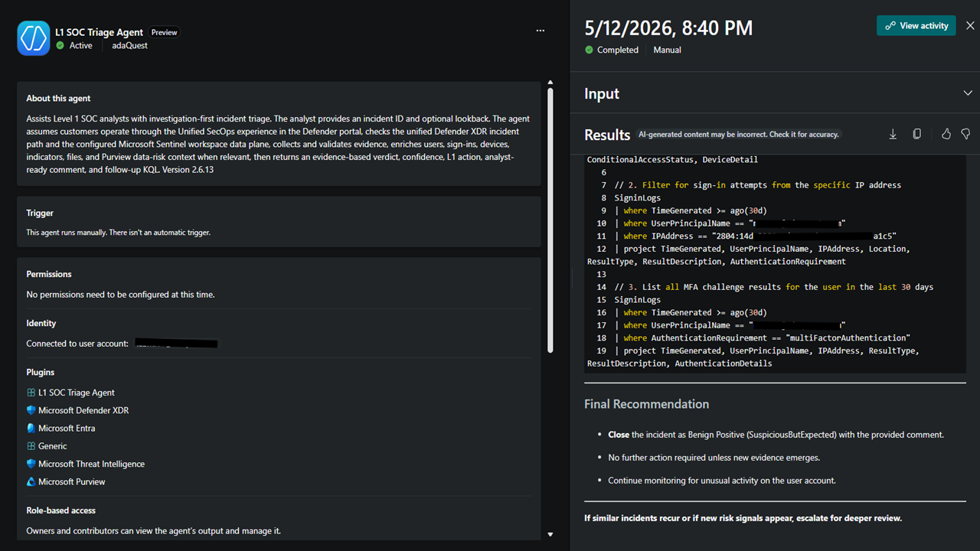Click the Preview badge next to agent name

[x=164, y=32]
